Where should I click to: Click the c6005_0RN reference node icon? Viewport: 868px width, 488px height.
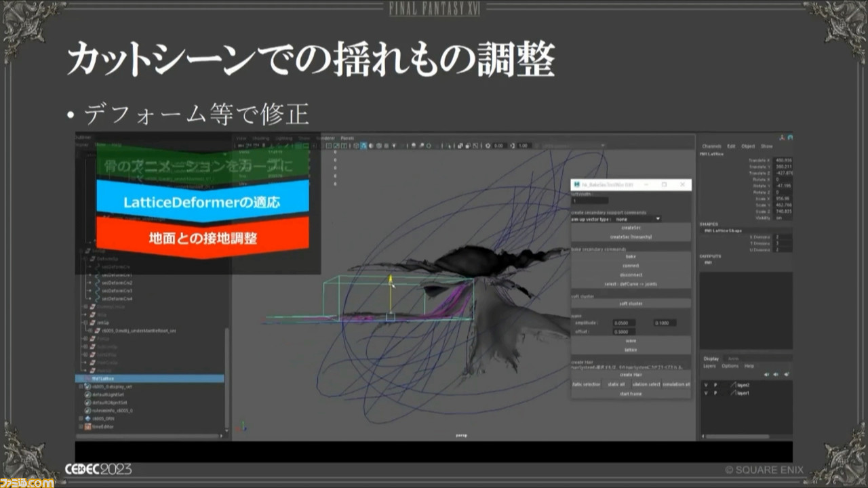coord(88,419)
